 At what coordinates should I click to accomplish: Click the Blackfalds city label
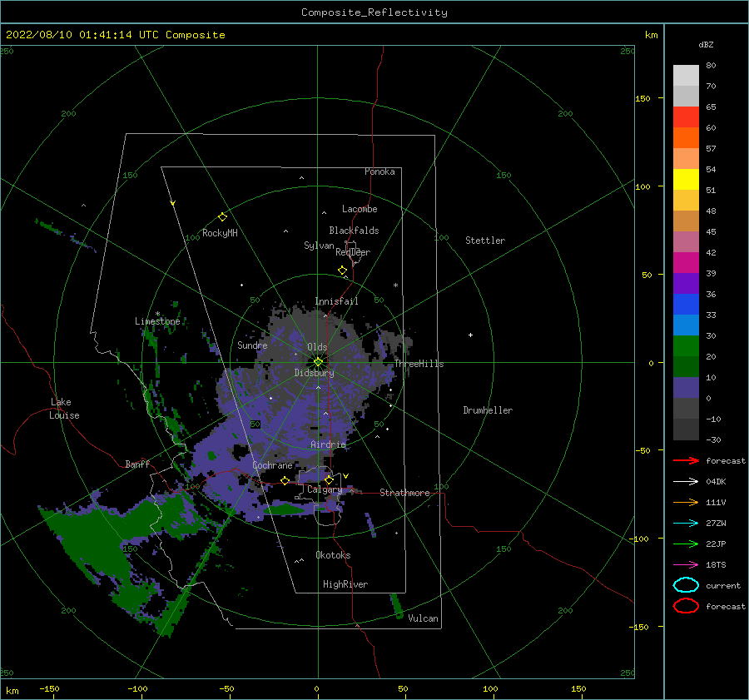coord(354,231)
